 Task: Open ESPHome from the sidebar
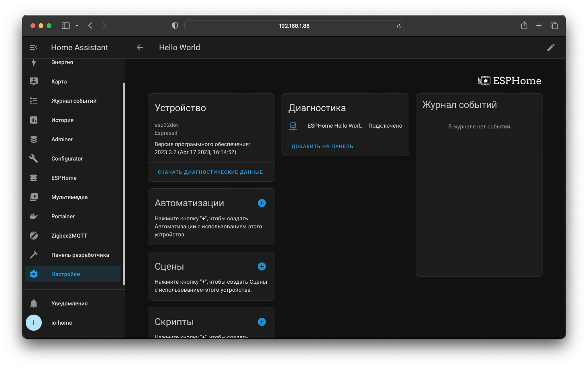64,178
